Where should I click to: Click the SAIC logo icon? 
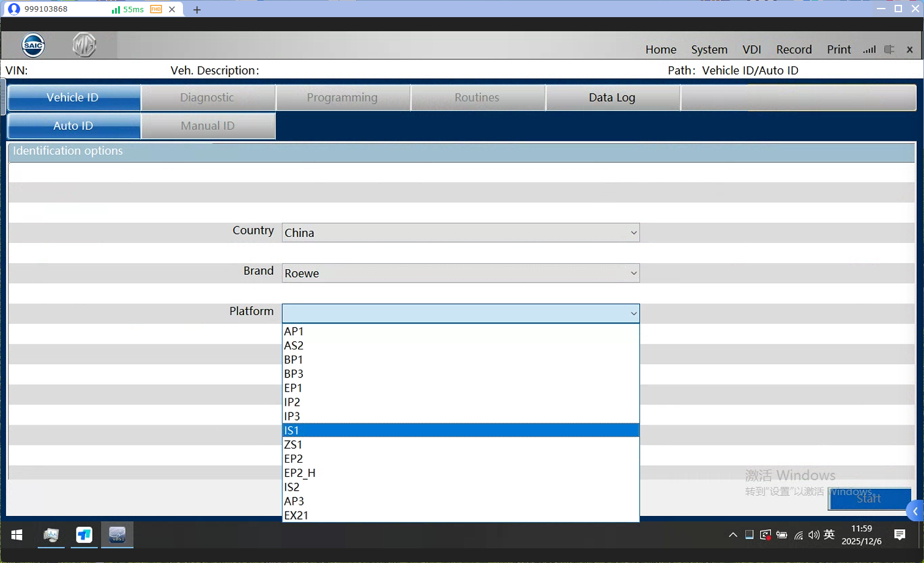click(33, 45)
